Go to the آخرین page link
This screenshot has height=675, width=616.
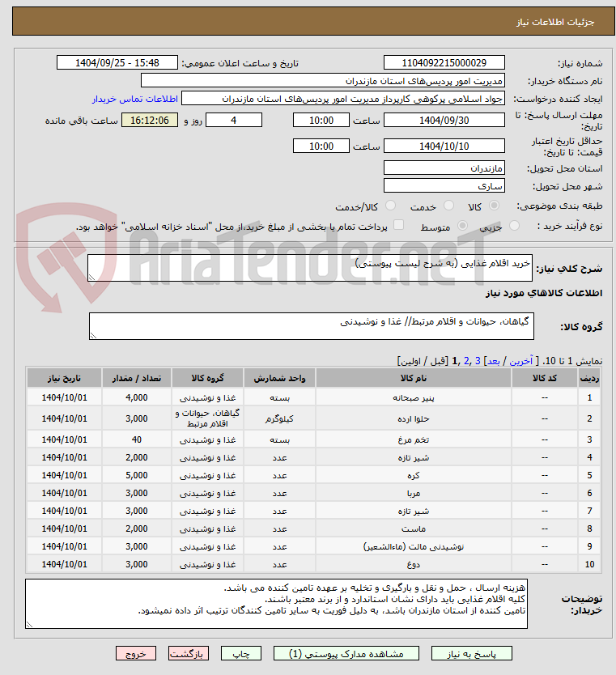pos(520,361)
